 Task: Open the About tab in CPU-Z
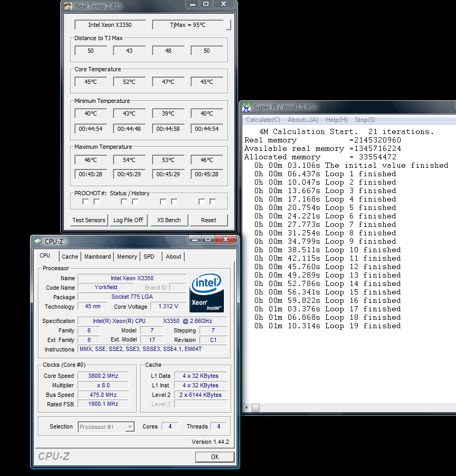click(x=173, y=256)
